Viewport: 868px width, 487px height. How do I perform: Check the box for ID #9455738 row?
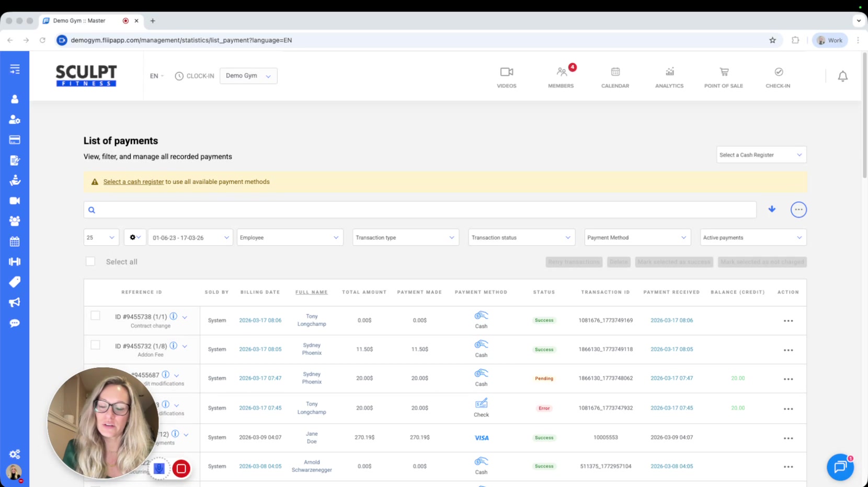[95, 316]
